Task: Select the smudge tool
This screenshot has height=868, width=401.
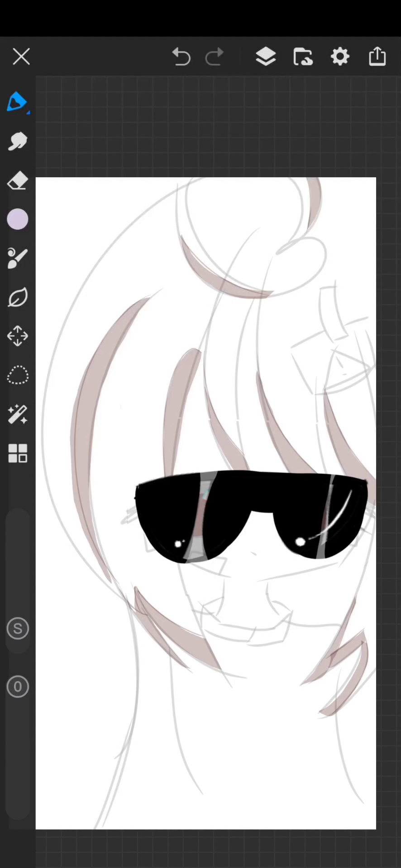Action: click(18, 142)
